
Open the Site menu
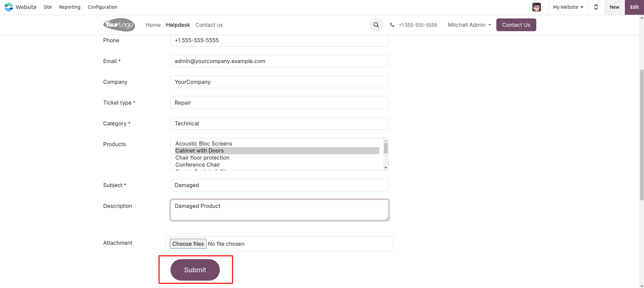pyautogui.click(x=48, y=7)
